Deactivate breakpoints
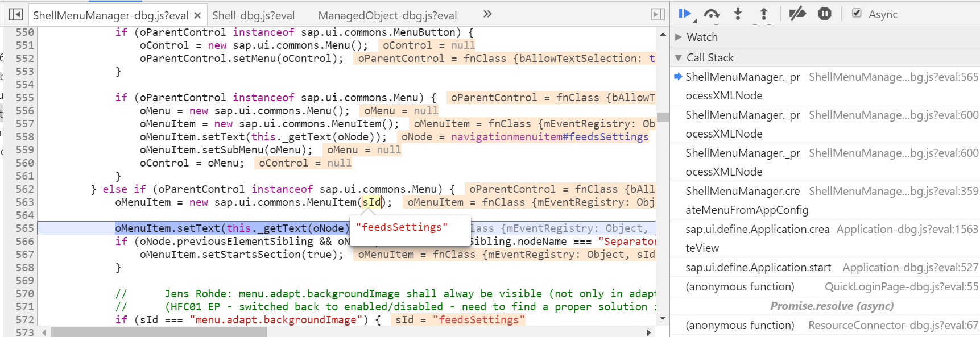 [x=797, y=14]
